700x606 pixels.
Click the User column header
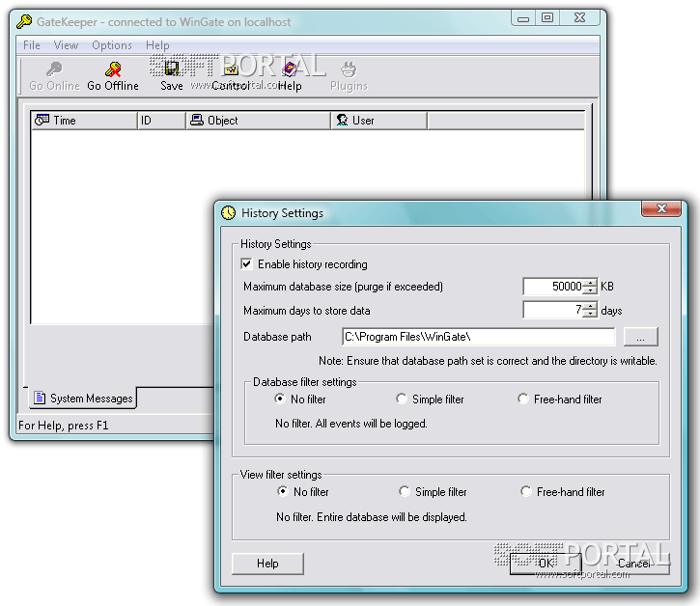379,121
